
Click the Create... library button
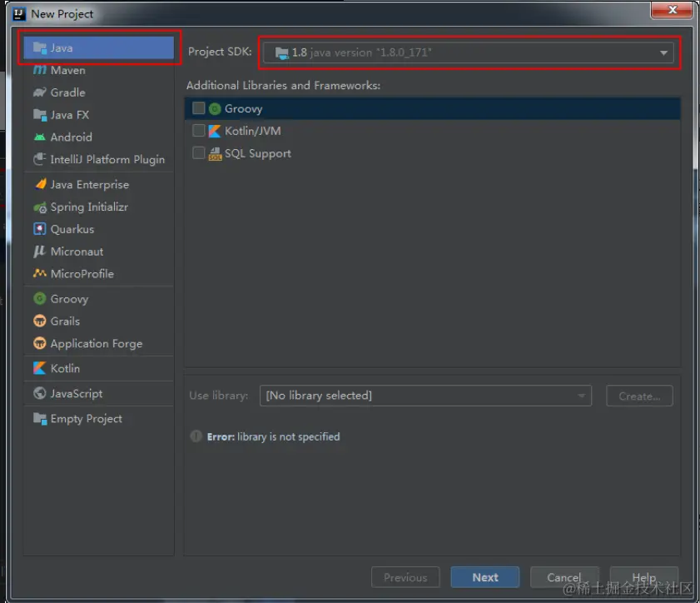[639, 396]
